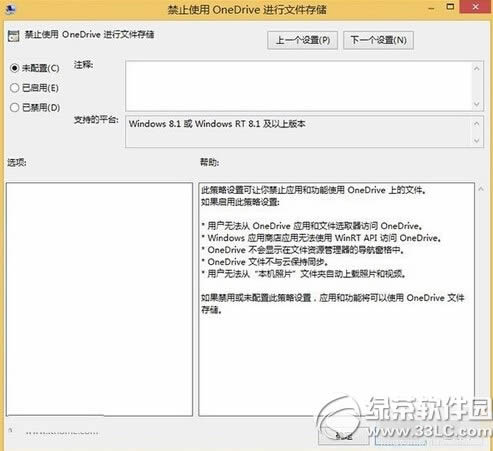
Task: Go to 上一个设置(P) previous setting
Action: (302, 40)
